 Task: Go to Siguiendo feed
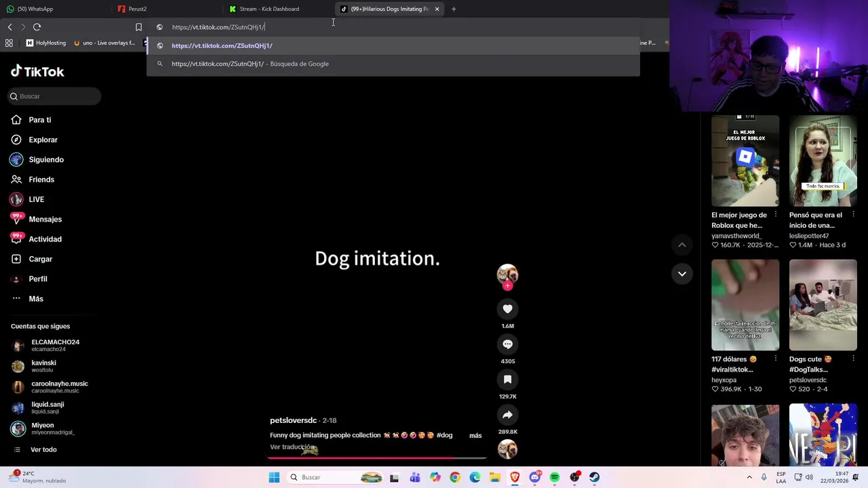[x=37, y=159]
